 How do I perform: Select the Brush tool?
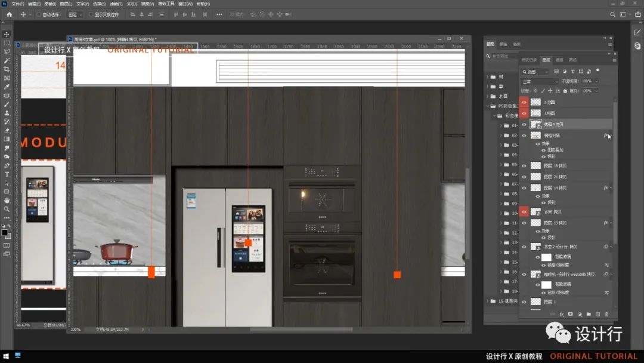tap(7, 104)
